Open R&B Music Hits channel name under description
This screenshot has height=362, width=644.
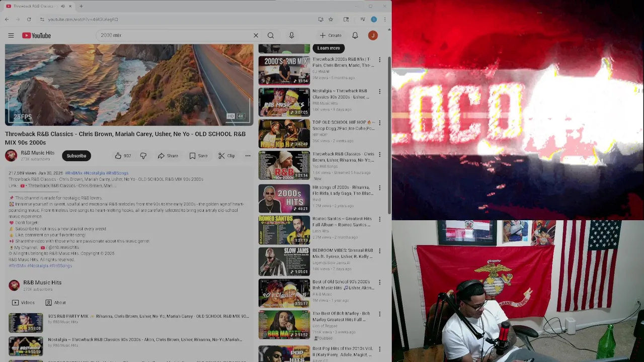tap(42, 283)
